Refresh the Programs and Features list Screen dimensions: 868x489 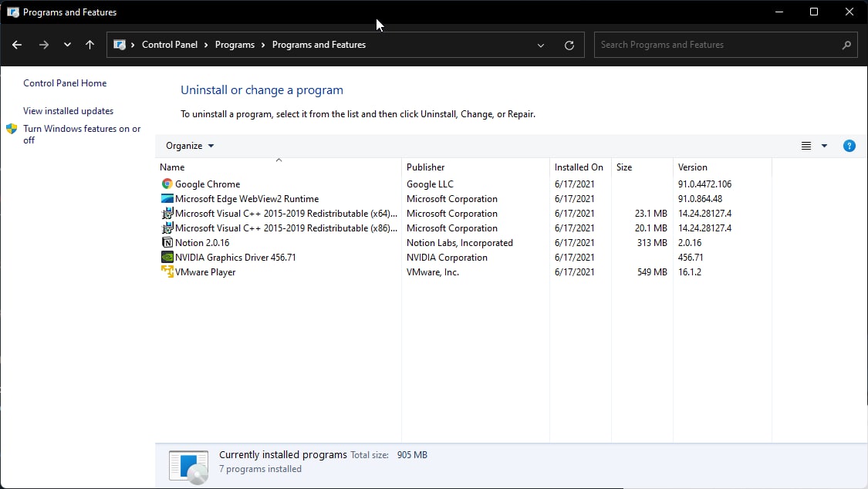569,46
